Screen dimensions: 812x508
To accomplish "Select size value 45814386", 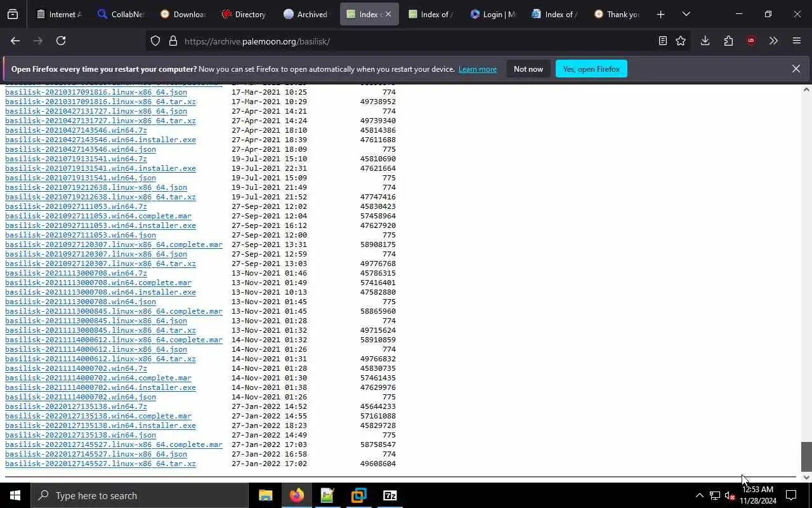I will 378,130.
